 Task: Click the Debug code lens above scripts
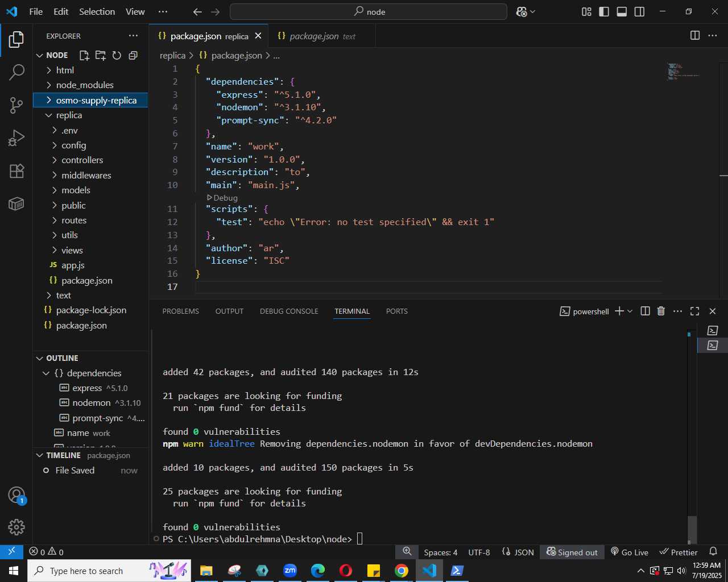coord(222,198)
